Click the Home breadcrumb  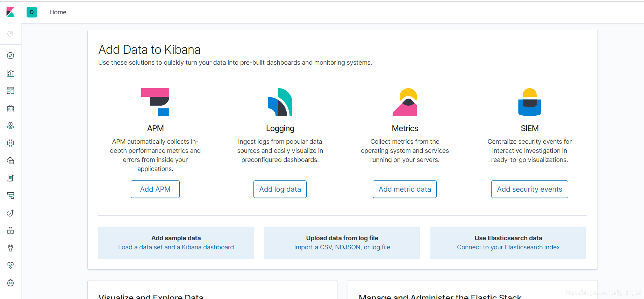[x=58, y=12]
